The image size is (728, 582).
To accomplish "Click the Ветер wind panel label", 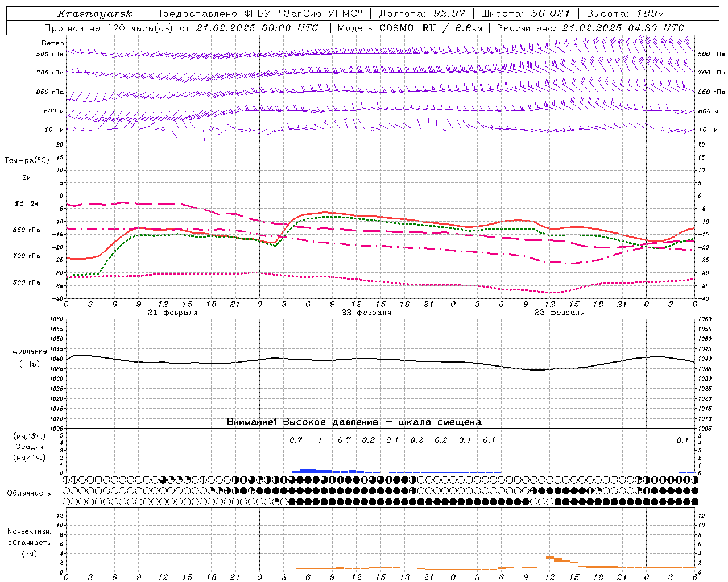I will (53, 43).
